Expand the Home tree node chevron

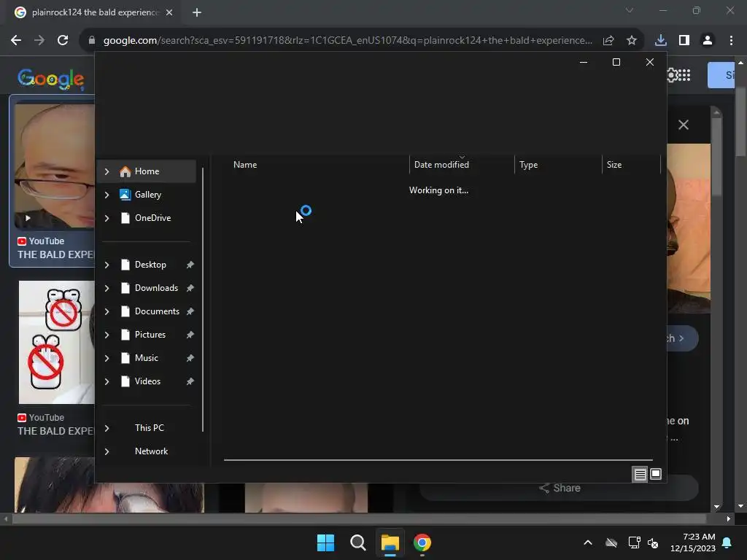coord(107,171)
